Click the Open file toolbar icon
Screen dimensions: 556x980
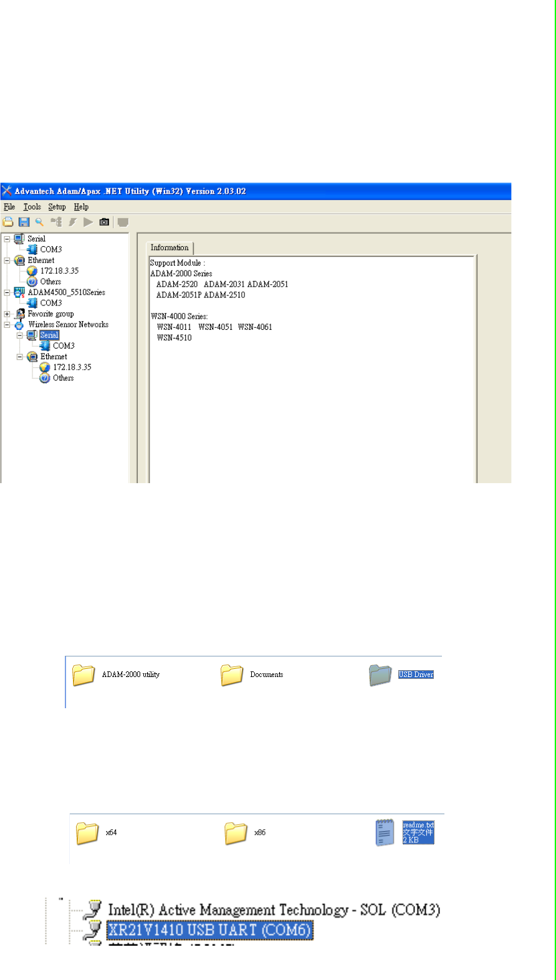click(x=8, y=222)
